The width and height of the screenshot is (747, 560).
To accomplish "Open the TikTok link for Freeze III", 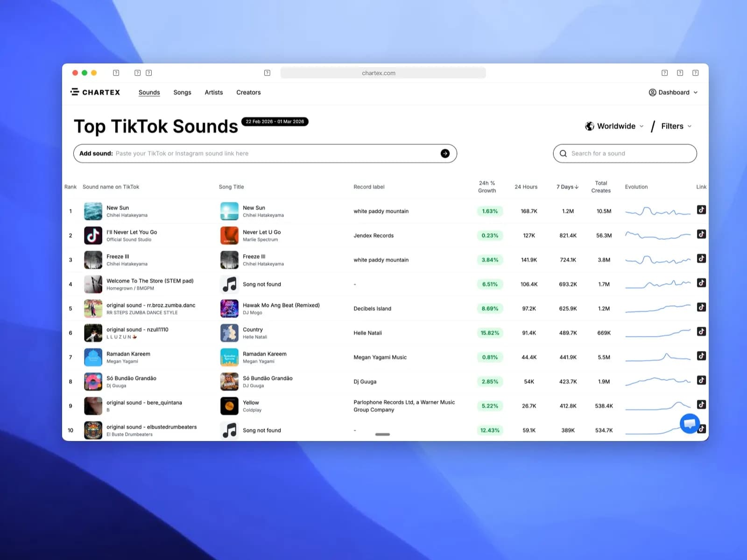I will pos(701,258).
